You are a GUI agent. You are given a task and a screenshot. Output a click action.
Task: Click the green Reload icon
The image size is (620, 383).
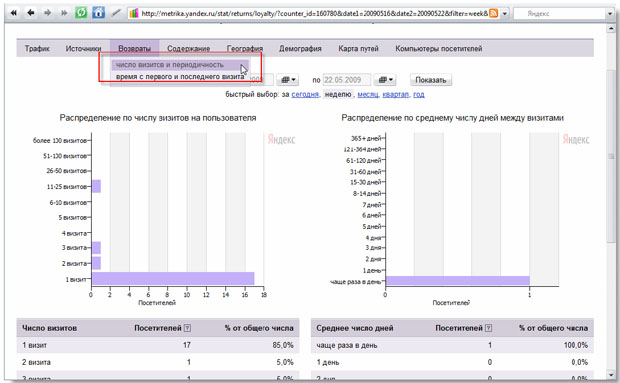(81, 13)
